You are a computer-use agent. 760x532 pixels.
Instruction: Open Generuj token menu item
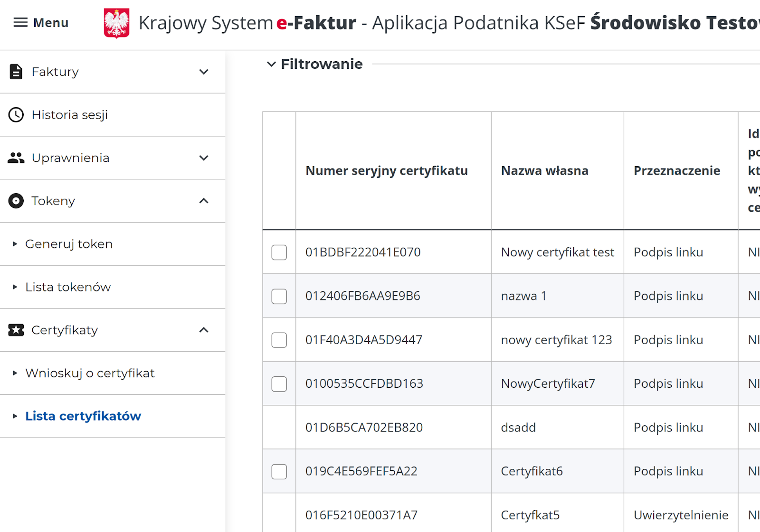69,244
